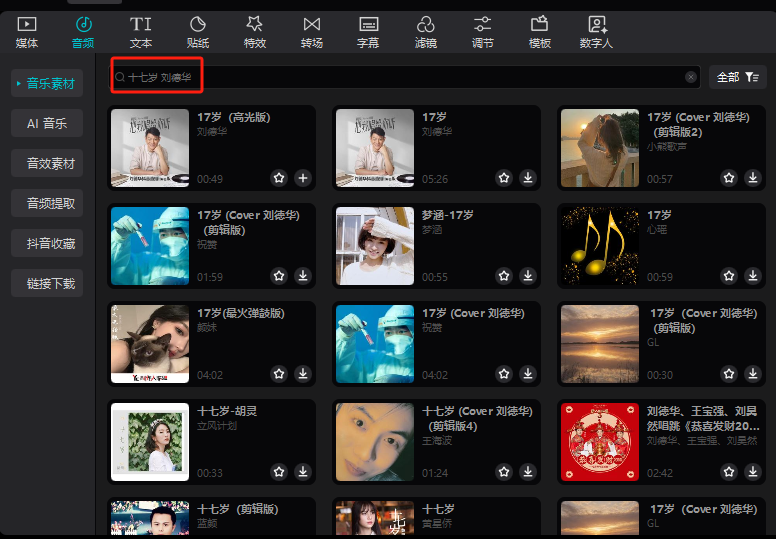Screen dimensions: 776x539
Task: Click 梦涵-17岁 cover thumbnail
Action: pos(375,246)
